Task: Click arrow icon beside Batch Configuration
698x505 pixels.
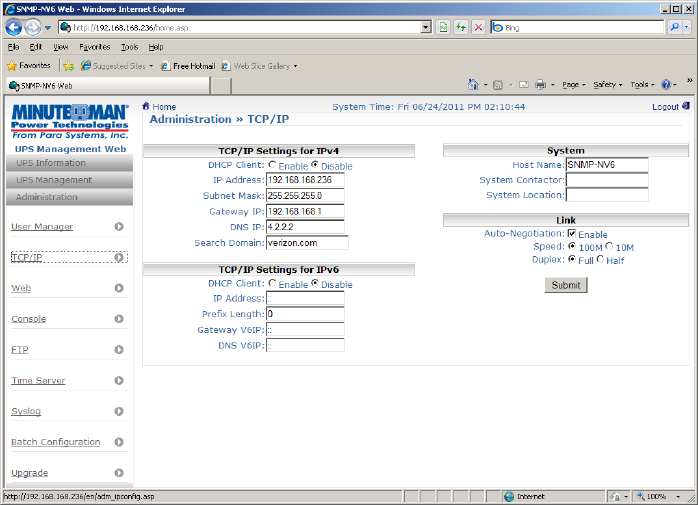Action: (119, 442)
